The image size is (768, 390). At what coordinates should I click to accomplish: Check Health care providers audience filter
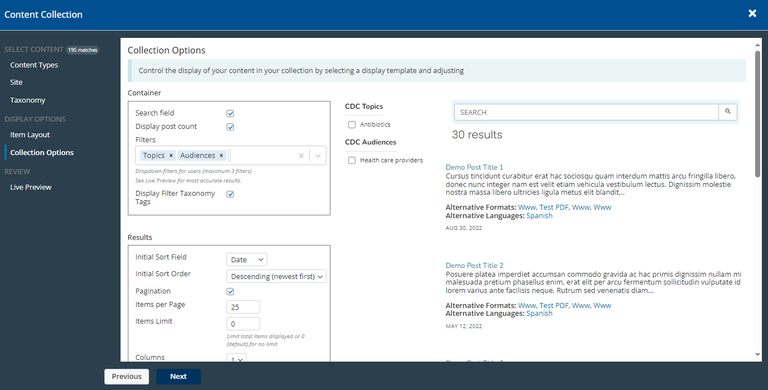[x=352, y=160]
